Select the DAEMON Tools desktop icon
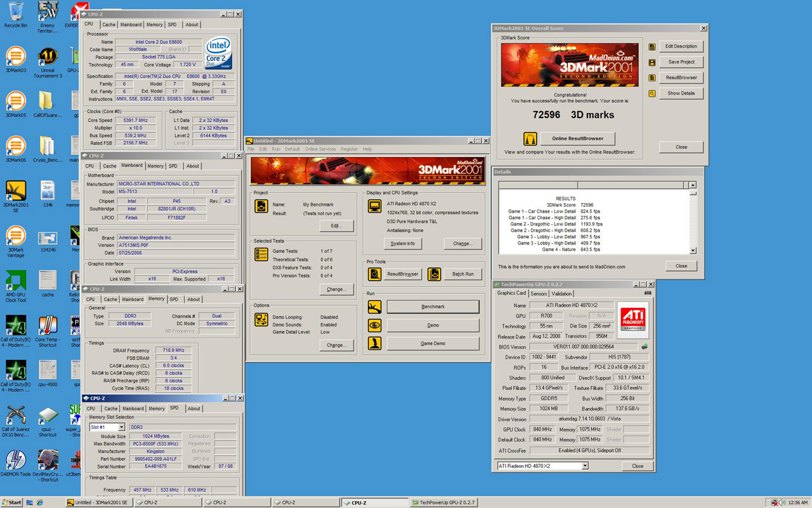The image size is (812, 508). click(x=16, y=464)
